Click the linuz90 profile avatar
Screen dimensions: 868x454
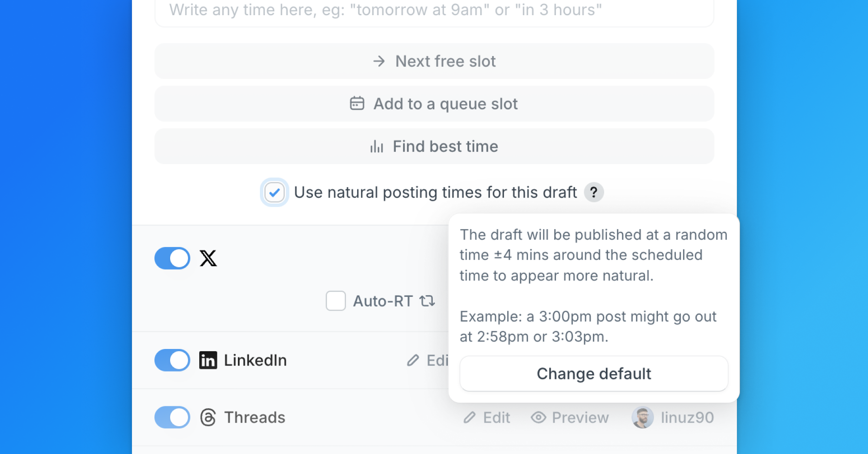coord(642,418)
